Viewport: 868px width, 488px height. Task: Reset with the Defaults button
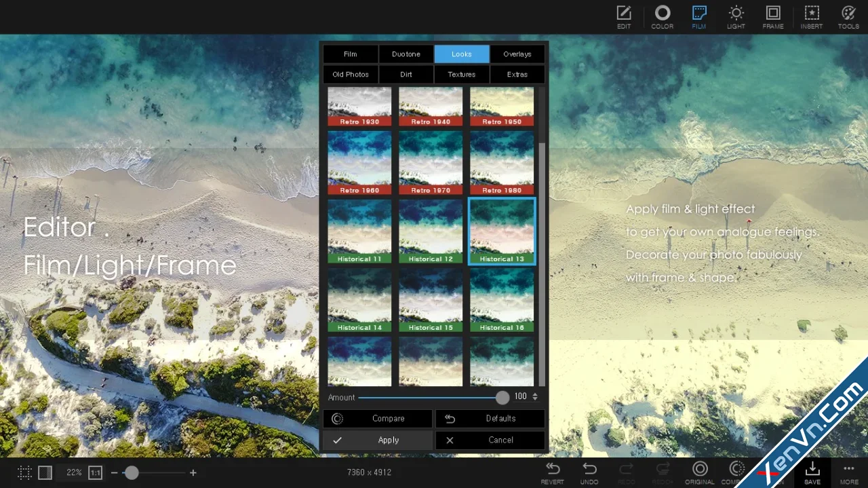point(490,419)
